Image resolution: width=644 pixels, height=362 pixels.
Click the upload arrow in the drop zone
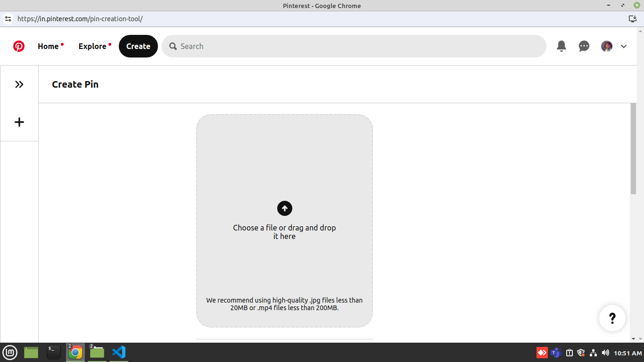coord(284,208)
